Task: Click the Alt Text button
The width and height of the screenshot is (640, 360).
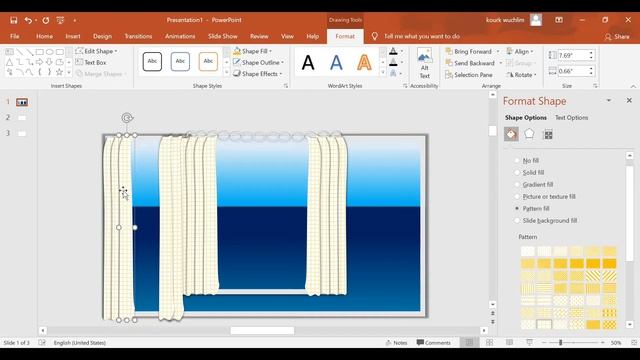Action: pyautogui.click(x=424, y=63)
